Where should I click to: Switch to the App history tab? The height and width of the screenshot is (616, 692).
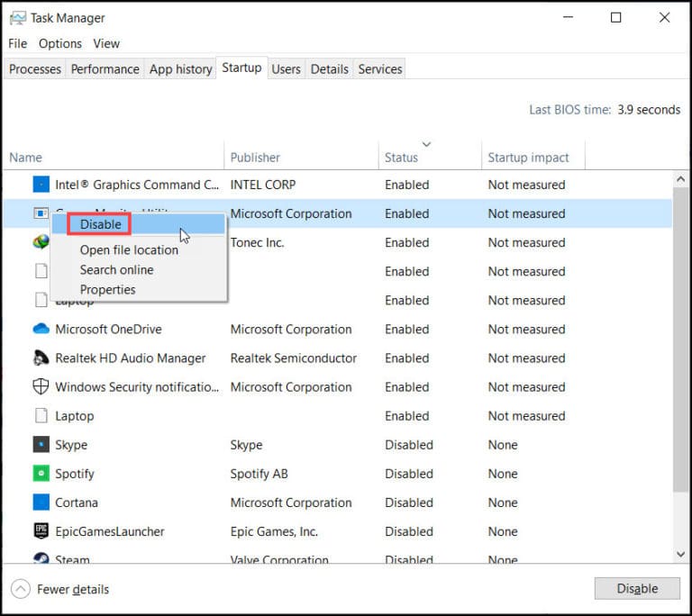coord(180,68)
